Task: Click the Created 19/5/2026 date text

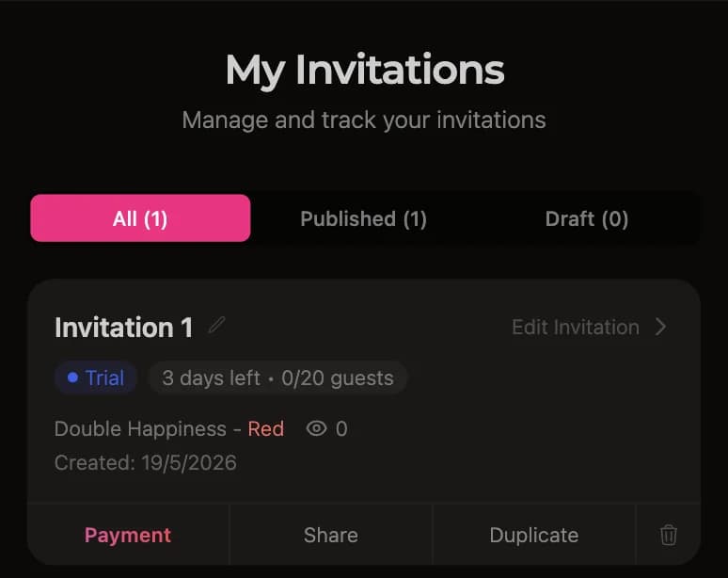Action: pyautogui.click(x=146, y=463)
